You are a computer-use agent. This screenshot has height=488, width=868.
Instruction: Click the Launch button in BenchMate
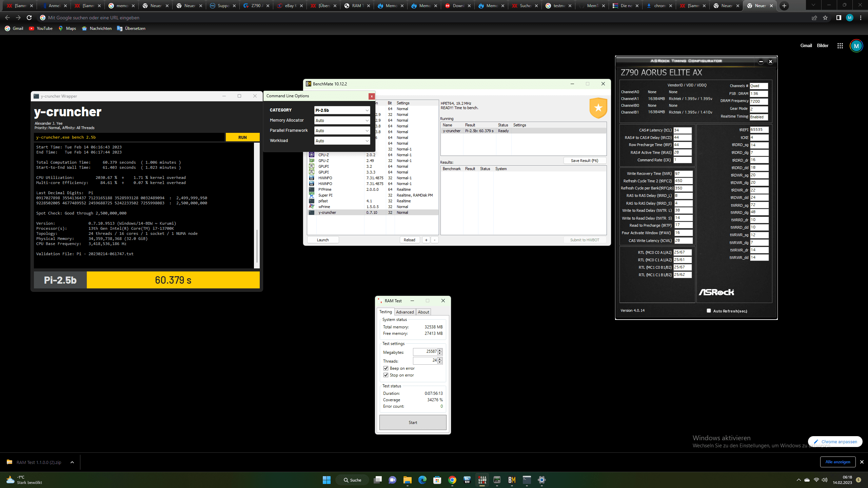323,240
